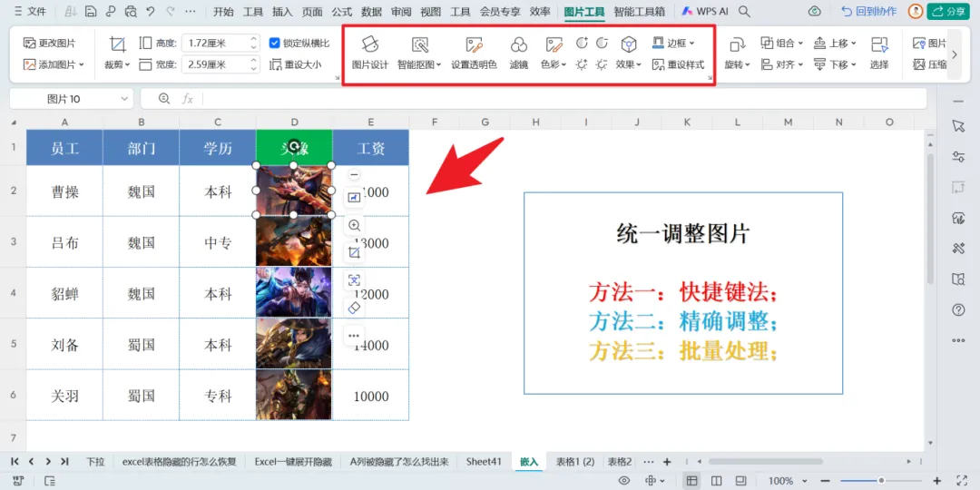Image resolution: width=980 pixels, height=490 pixels.
Task: Uncheck 锁定纵横比 lock aspect ratio checkbox
Action: (274, 44)
